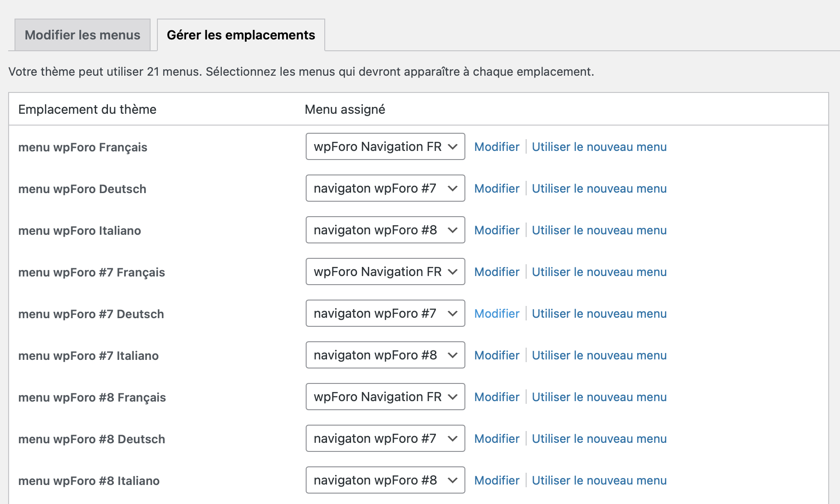
Task: Expand dropdown for menu wpForo #8 Deutsch
Action: pyautogui.click(x=385, y=439)
